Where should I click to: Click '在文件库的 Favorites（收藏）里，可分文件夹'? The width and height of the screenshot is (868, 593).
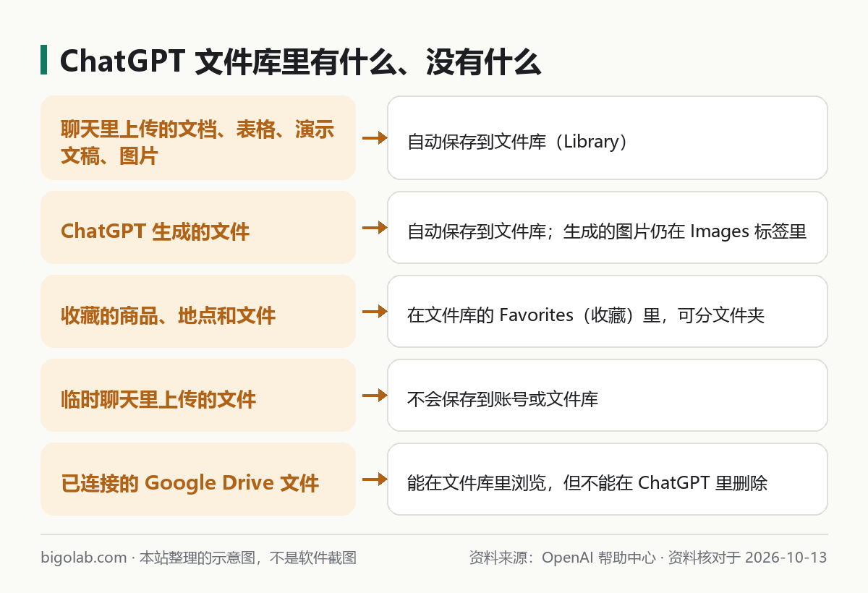[586, 315]
